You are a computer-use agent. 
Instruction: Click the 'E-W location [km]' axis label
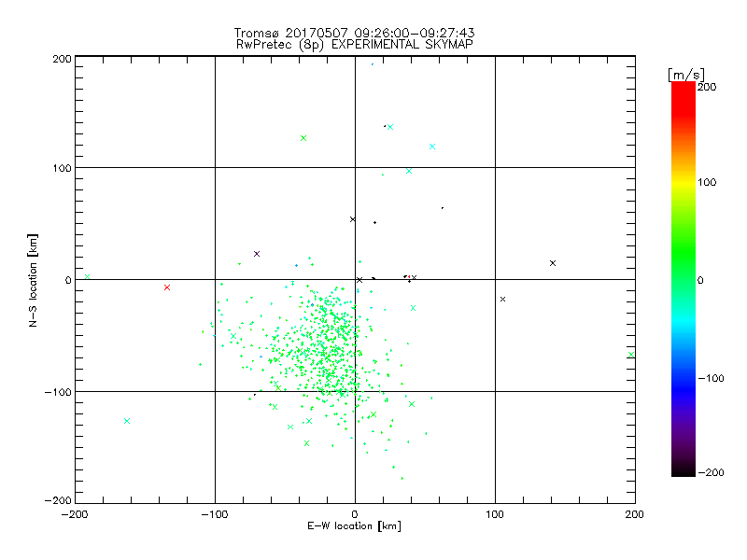(354, 525)
